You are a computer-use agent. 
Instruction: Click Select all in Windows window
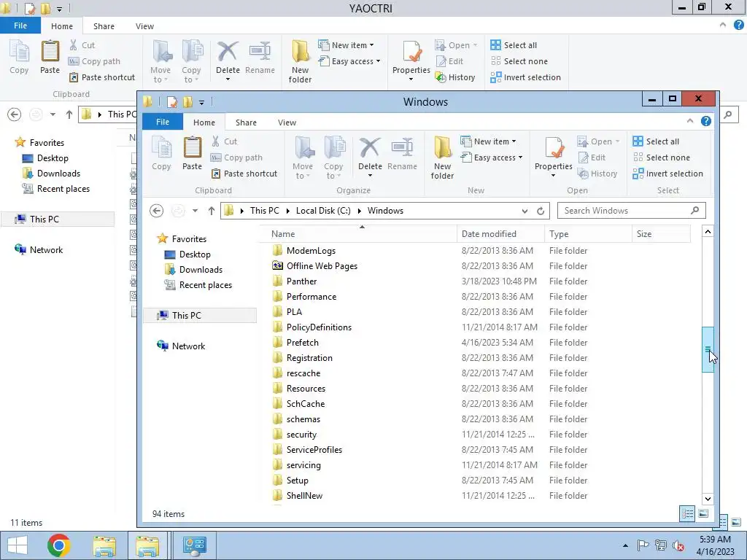[656, 141]
